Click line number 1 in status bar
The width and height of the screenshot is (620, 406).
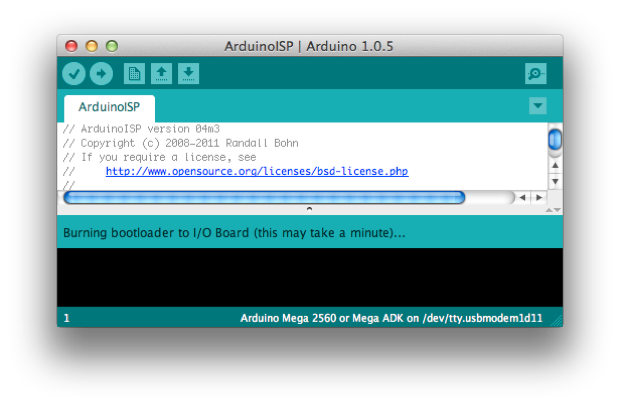coord(66,318)
